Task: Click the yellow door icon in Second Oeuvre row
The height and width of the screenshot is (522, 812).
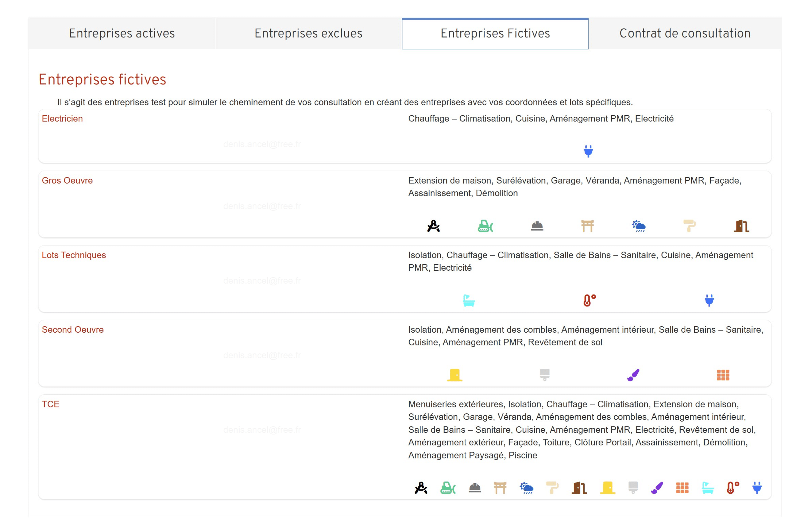Action: [455, 375]
